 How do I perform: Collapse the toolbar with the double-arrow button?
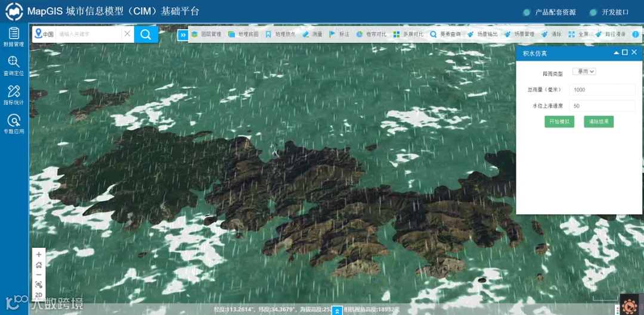(182, 35)
